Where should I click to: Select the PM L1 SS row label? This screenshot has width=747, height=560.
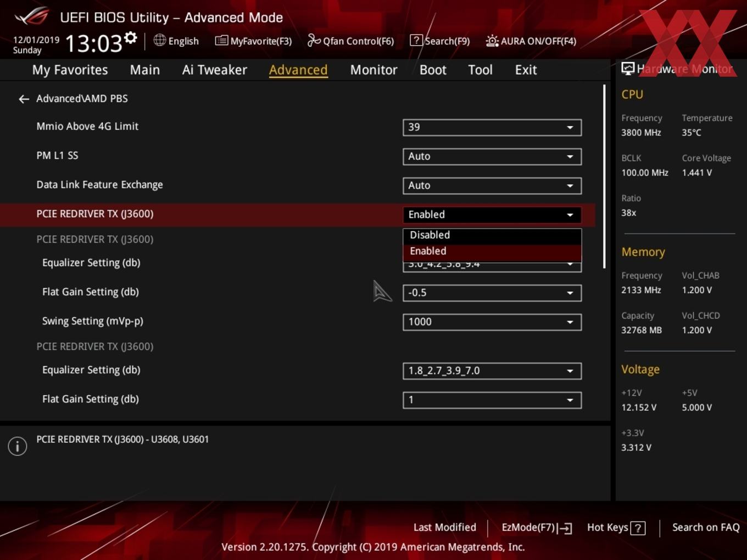tap(57, 155)
